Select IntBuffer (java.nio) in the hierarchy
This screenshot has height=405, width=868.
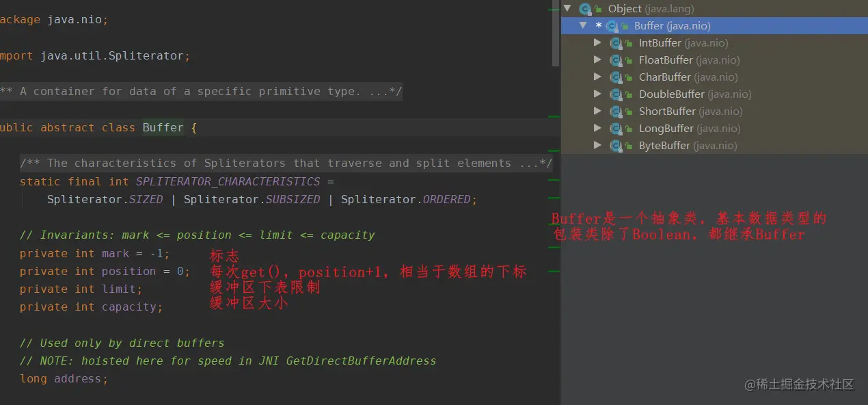coord(714,43)
